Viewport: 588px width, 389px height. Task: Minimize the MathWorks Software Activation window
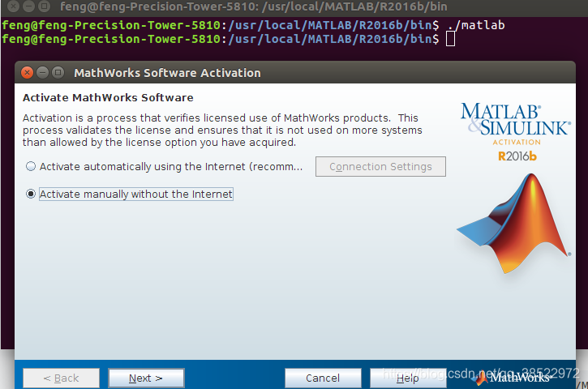(x=42, y=72)
